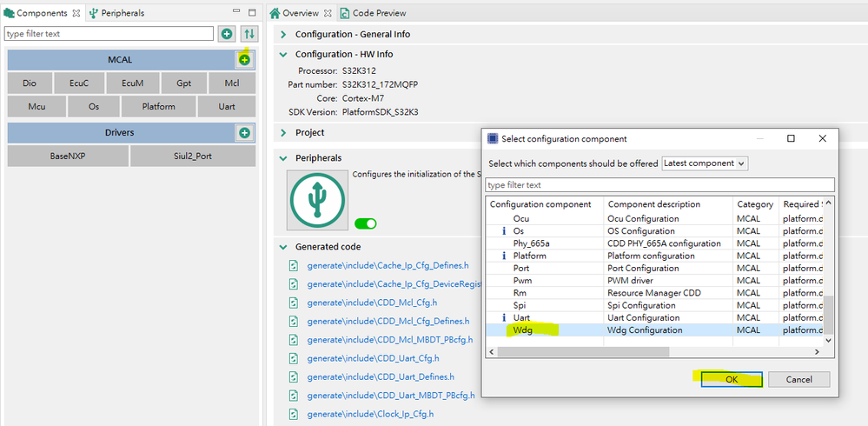
Task: Click the add component plus icon beside the filter
Action: point(227,34)
